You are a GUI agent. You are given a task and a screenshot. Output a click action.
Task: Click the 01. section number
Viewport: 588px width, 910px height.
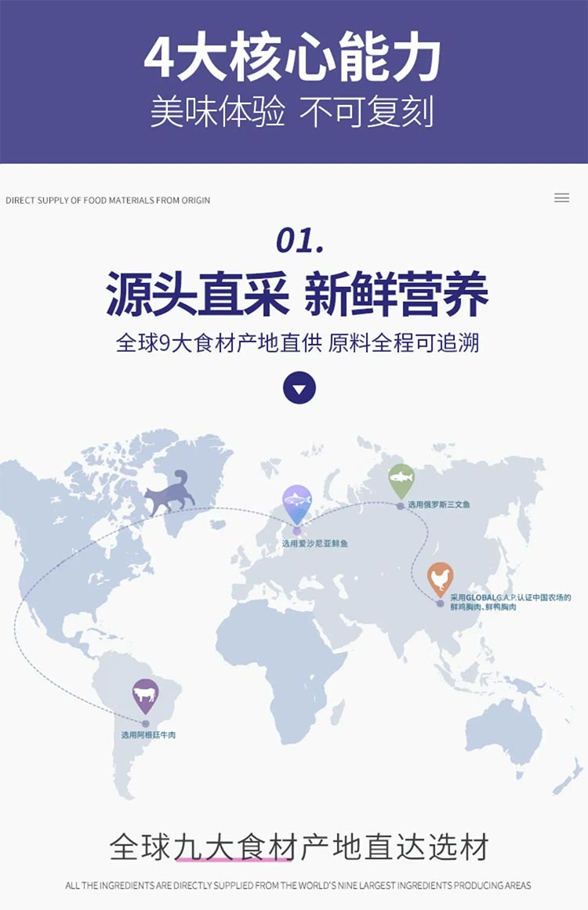[x=299, y=241]
